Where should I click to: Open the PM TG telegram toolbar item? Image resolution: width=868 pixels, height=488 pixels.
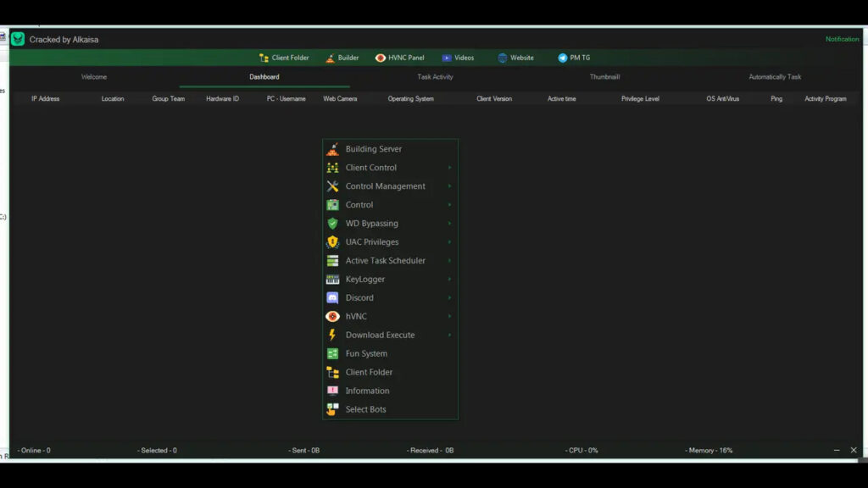pos(574,58)
